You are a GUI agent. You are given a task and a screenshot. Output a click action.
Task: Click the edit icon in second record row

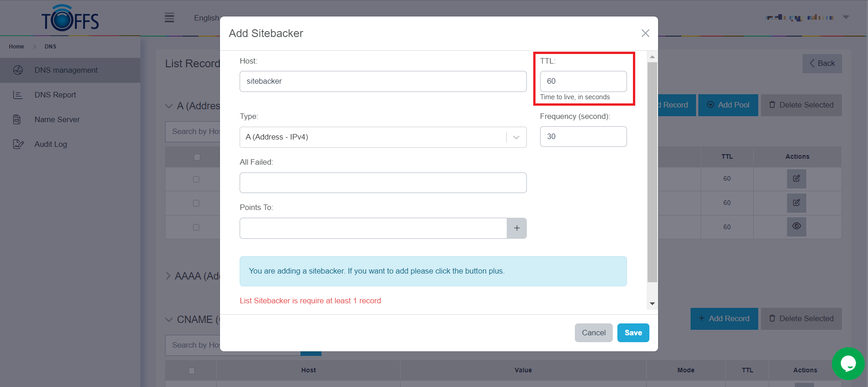796,203
